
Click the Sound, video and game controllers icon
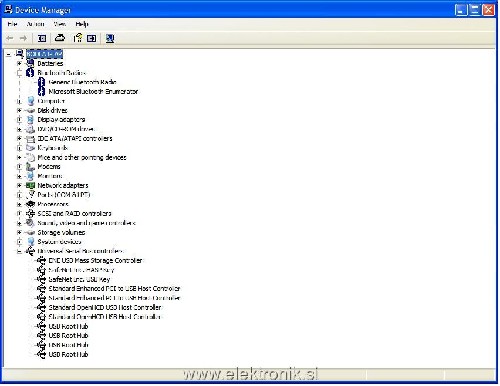tap(30, 223)
